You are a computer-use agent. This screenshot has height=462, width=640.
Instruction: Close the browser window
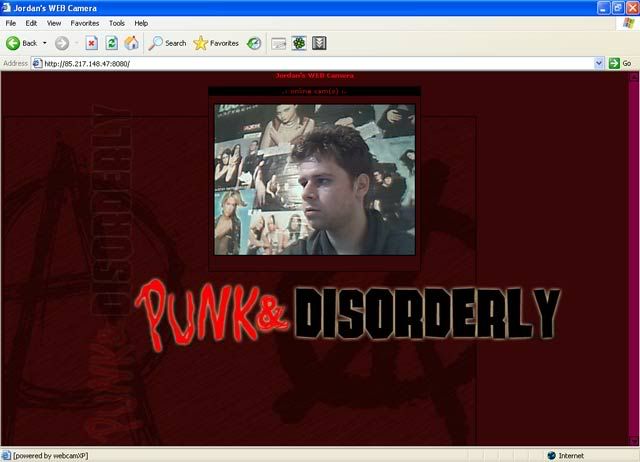(632, 8)
